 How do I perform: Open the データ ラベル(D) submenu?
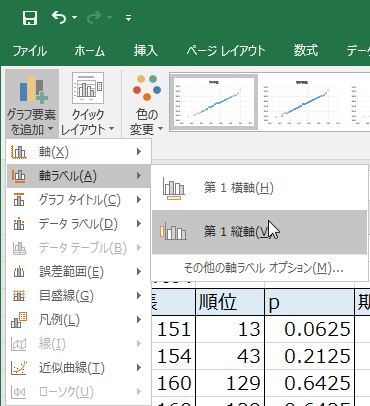pos(79,224)
